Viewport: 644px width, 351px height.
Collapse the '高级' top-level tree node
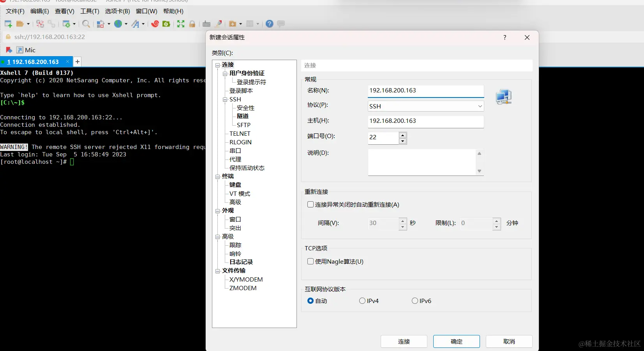(x=217, y=237)
